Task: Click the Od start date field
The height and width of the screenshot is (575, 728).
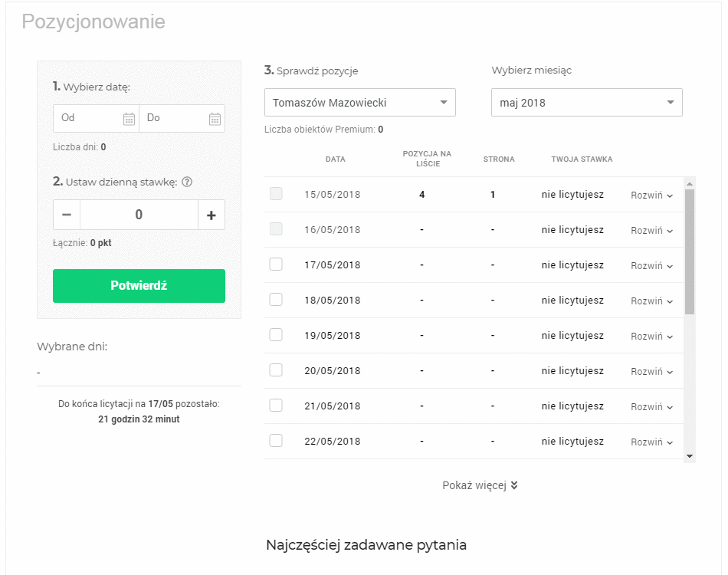Action: (x=96, y=118)
